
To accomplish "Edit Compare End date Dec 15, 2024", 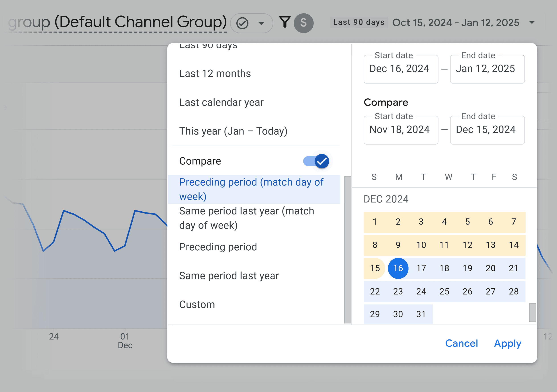I will click(x=487, y=130).
